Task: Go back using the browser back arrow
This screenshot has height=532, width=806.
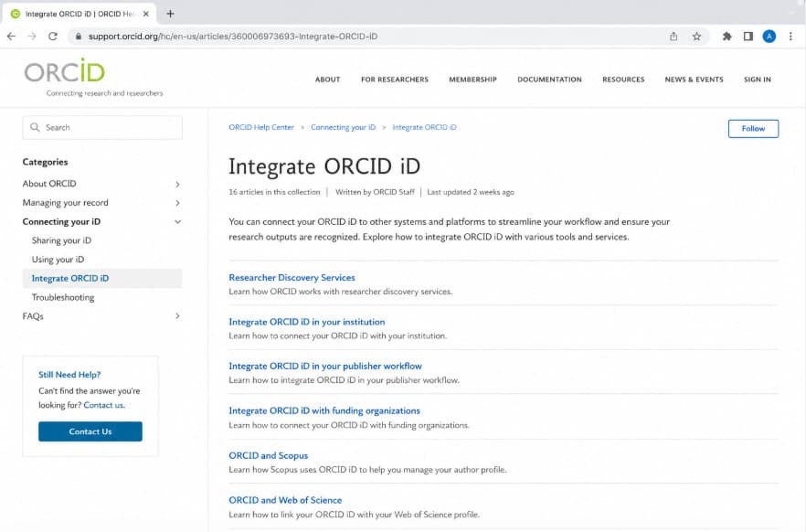Action: coord(11,37)
